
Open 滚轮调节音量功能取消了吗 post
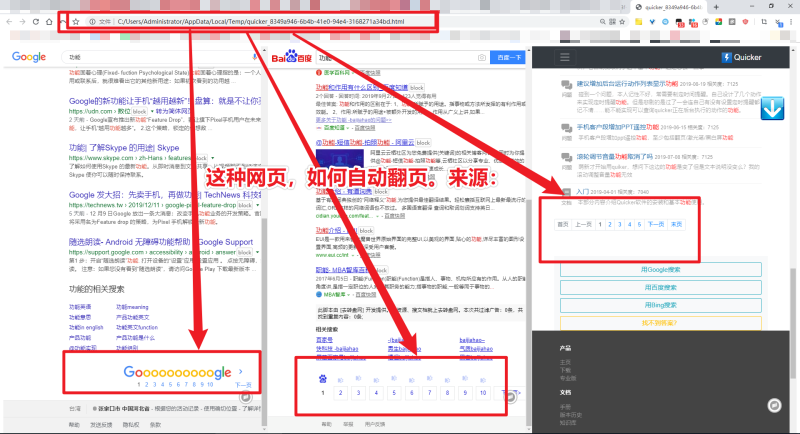[x=614, y=157]
